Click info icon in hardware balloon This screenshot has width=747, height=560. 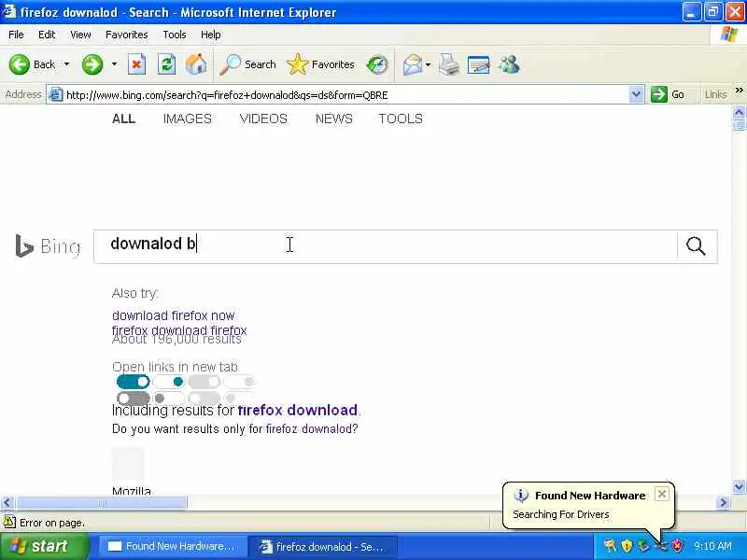pyautogui.click(x=521, y=496)
